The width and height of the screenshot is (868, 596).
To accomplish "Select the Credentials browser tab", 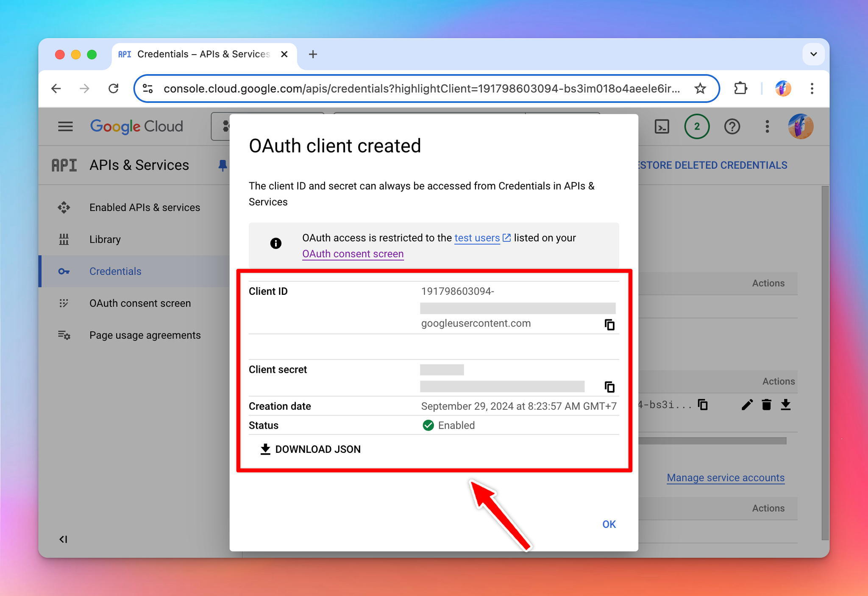I will pyautogui.click(x=203, y=54).
